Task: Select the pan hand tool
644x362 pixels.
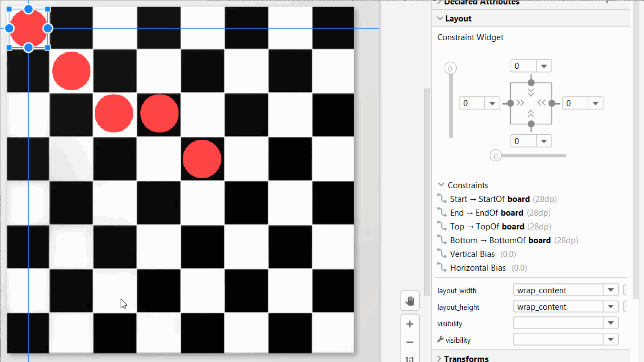Action: 409,301
